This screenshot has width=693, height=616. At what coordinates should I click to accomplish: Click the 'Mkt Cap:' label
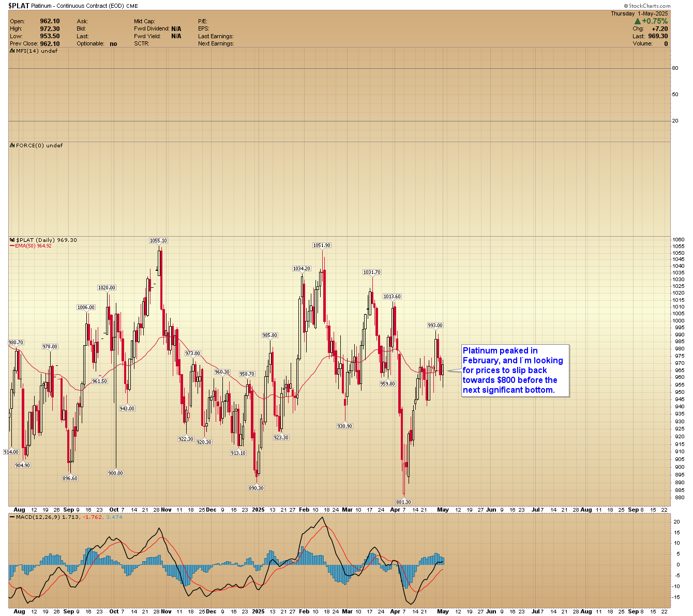(144, 21)
